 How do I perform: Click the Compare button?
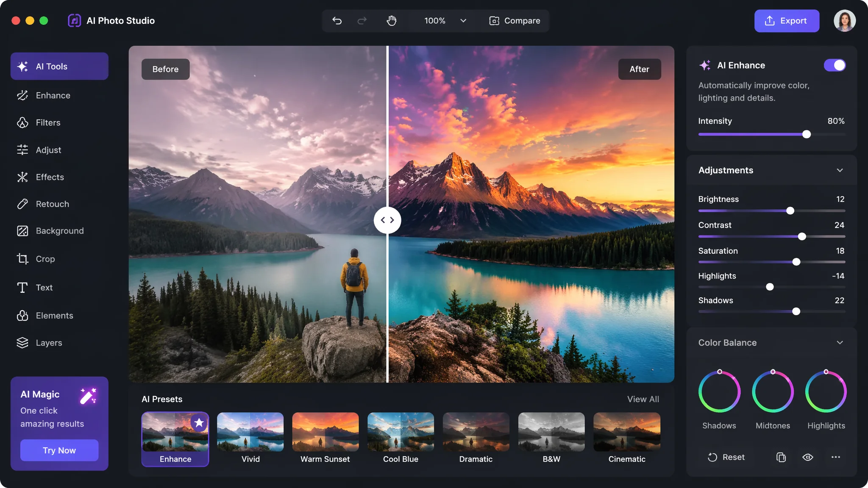(515, 21)
